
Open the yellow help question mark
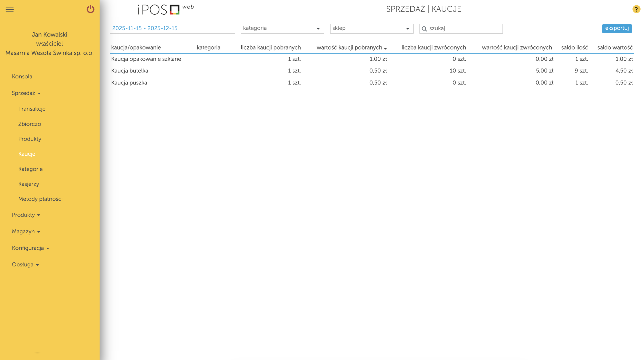(x=636, y=9)
